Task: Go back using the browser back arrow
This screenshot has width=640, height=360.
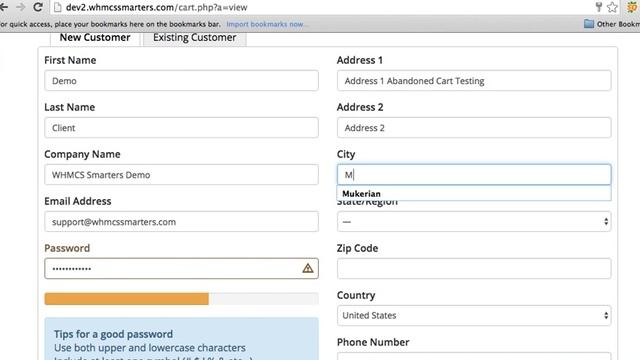Action: coord(4,7)
